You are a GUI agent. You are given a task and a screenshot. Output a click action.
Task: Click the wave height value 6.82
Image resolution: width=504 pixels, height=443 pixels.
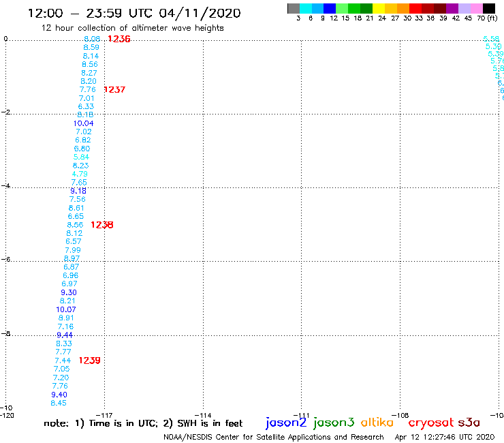(83, 140)
